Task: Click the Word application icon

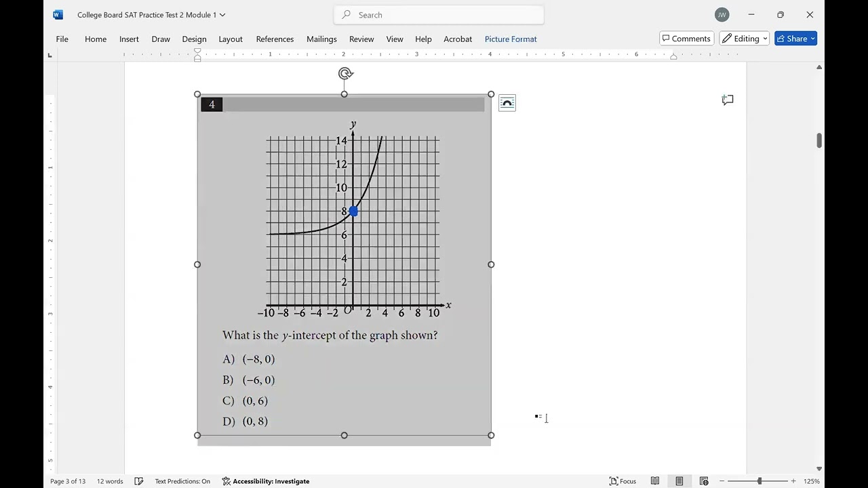Action: [x=58, y=14]
